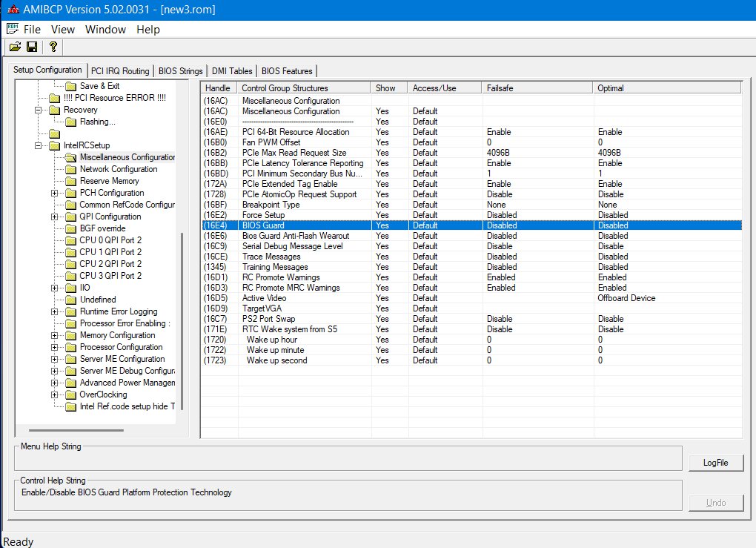Click the IntelRCSetup folder icon
This screenshot has width=756, height=548.
[x=55, y=145]
